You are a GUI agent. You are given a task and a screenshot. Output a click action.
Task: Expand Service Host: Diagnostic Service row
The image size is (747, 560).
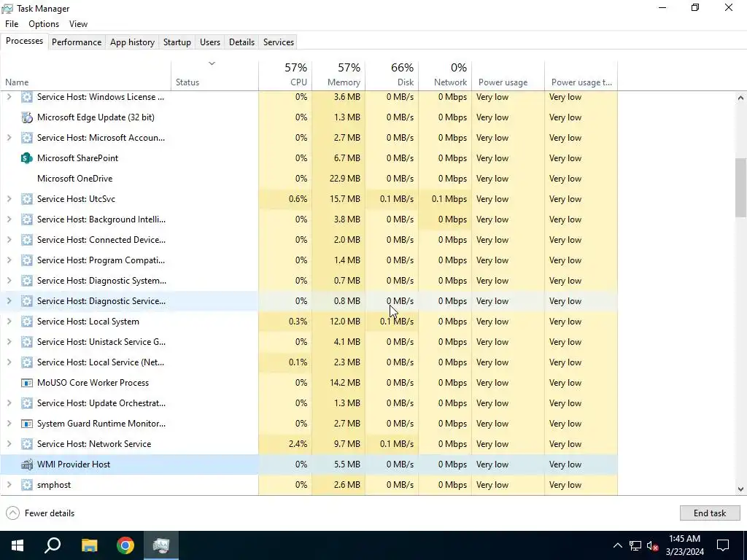click(9, 301)
